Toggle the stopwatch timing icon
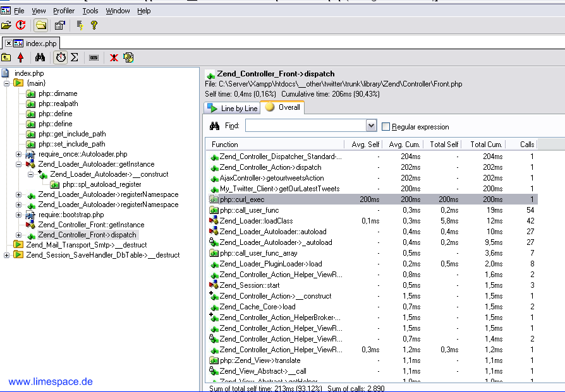This screenshot has width=565, height=392. 60,57
